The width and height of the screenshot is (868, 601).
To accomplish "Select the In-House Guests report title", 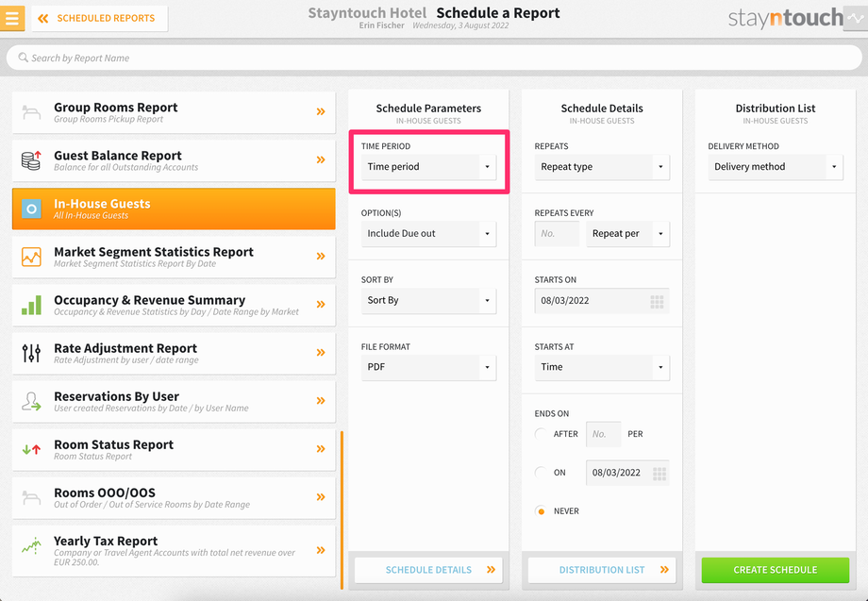I will pyautogui.click(x=102, y=204).
